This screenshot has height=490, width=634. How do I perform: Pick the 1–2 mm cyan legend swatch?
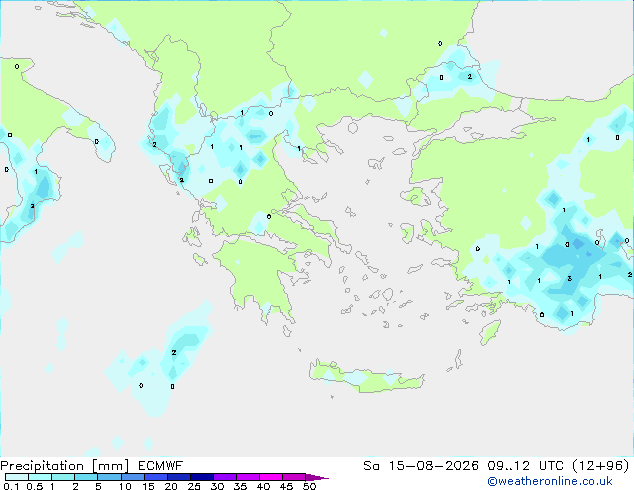tap(63, 477)
